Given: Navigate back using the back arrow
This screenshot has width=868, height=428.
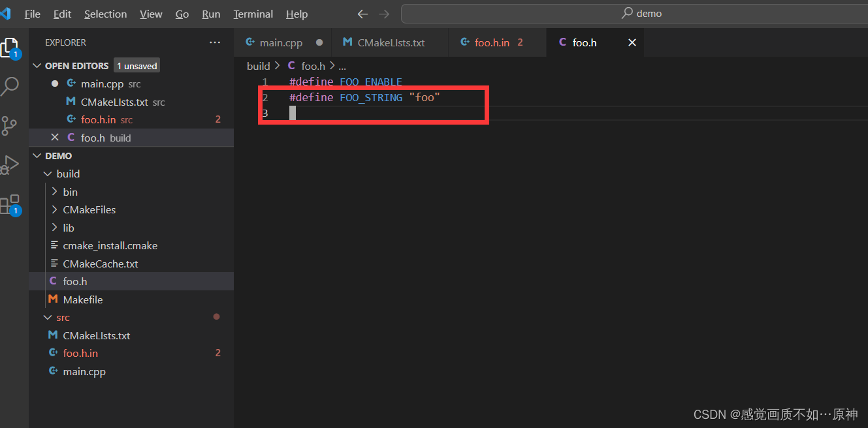Looking at the screenshot, I should tap(362, 14).
